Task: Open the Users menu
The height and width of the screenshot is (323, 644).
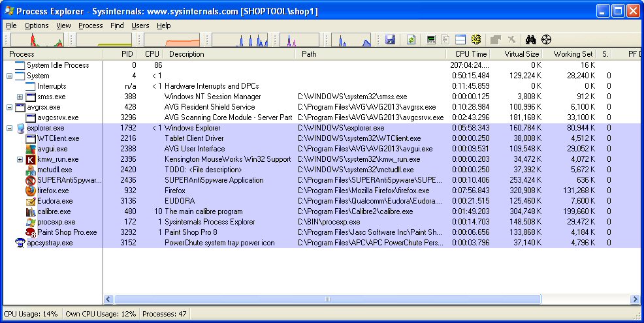Action: tap(140, 25)
